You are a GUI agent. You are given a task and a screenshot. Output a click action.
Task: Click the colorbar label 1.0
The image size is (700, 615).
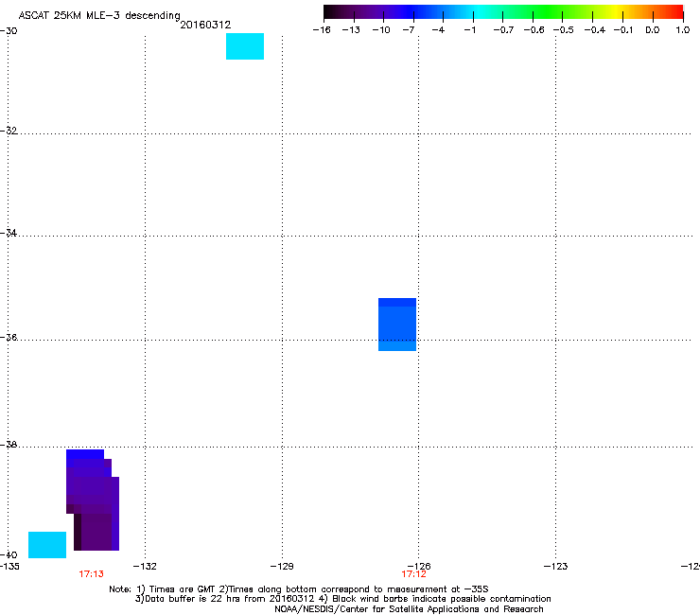tap(683, 30)
